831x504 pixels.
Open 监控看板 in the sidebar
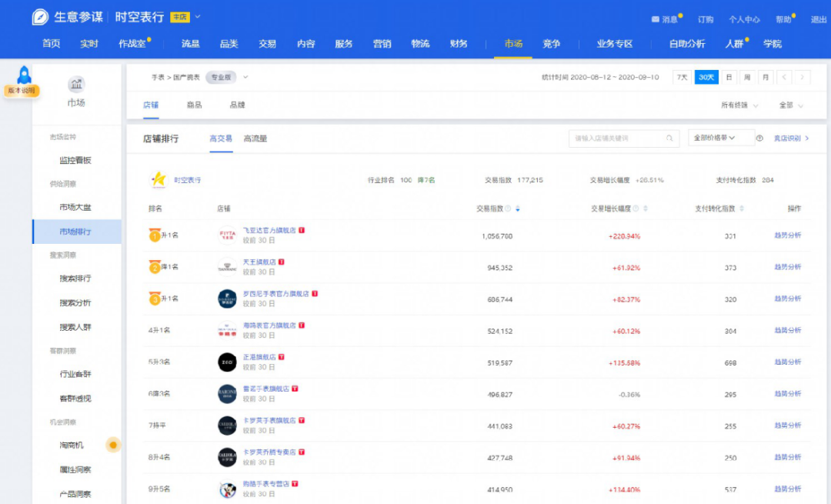pos(75,160)
